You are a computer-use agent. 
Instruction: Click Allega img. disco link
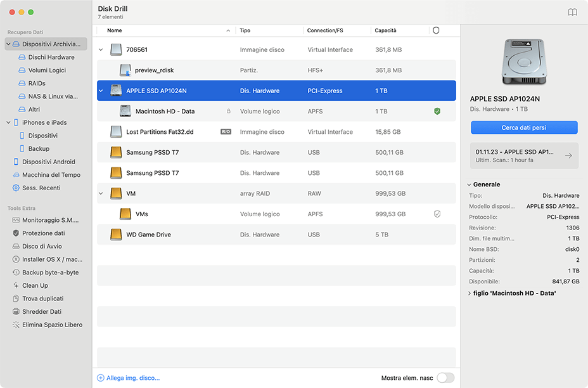(x=133, y=378)
